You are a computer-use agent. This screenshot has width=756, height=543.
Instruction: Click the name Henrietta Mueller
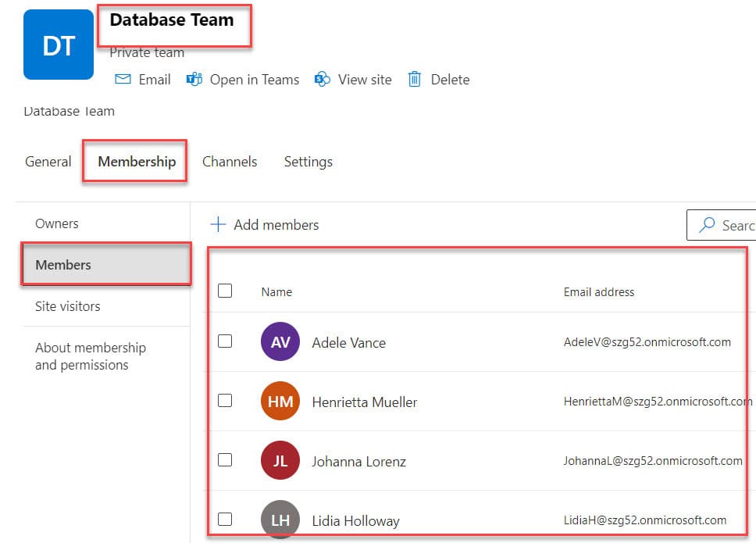[365, 402]
